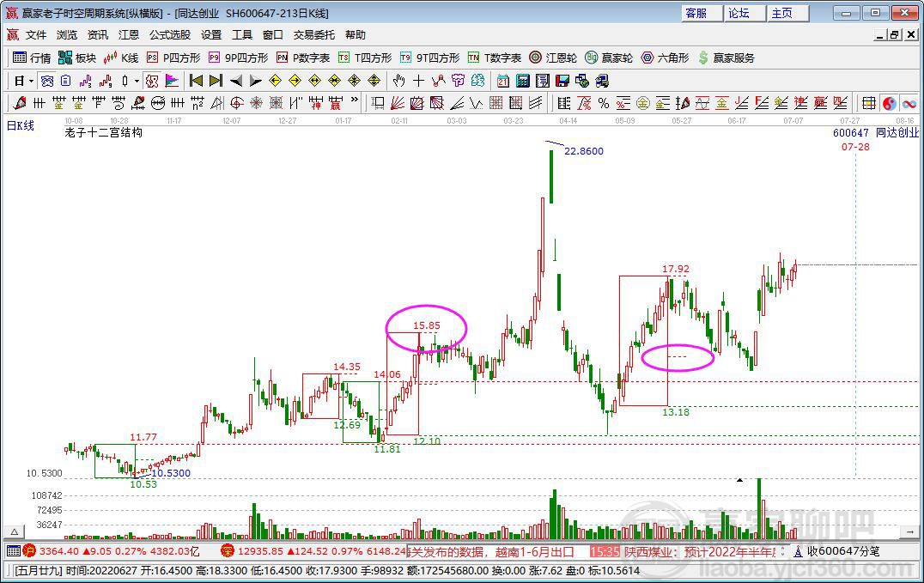The width and height of the screenshot is (924, 583).
Task: Open the 浏览 menu
Action: (67, 35)
